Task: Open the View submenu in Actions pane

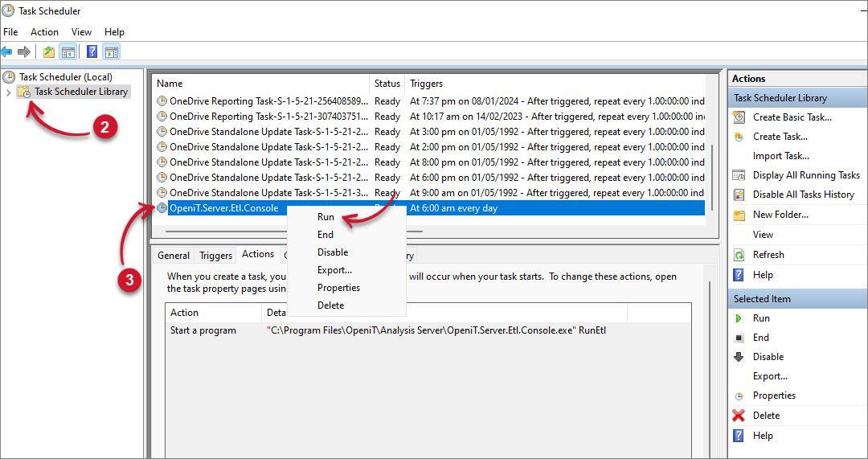Action: [763, 235]
